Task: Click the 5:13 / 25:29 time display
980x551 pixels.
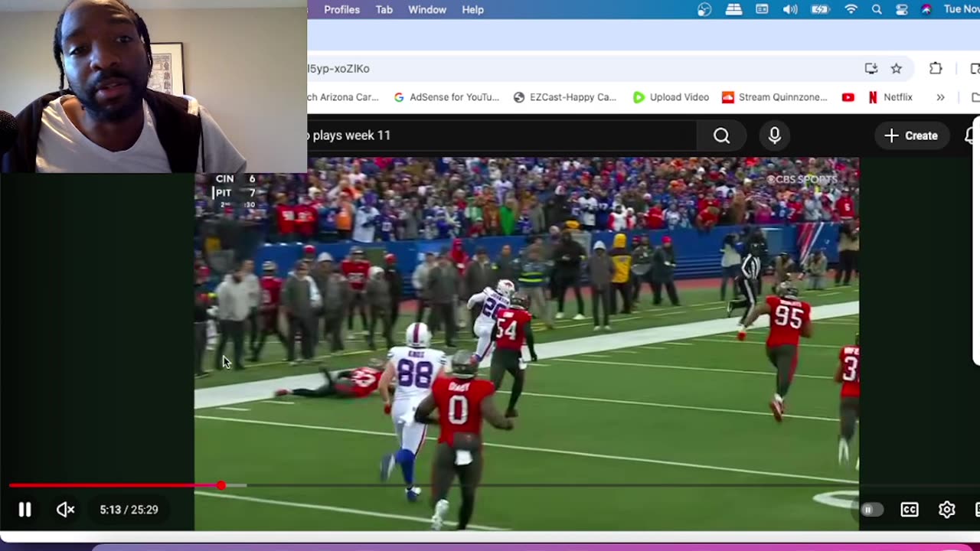Action: [129, 510]
